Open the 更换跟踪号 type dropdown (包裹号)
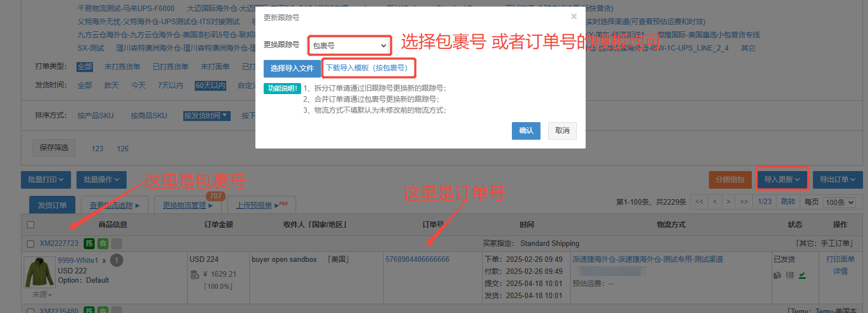The image size is (868, 313). (x=350, y=46)
